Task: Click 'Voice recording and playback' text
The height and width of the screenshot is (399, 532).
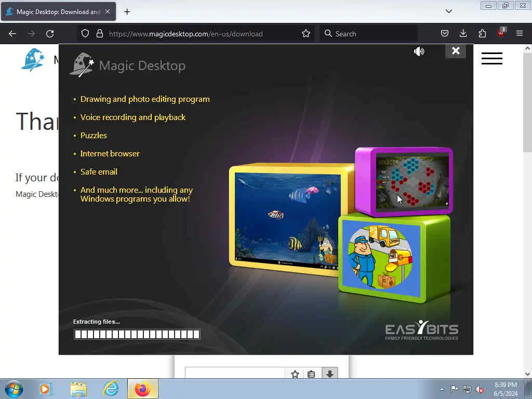Action: coord(133,117)
